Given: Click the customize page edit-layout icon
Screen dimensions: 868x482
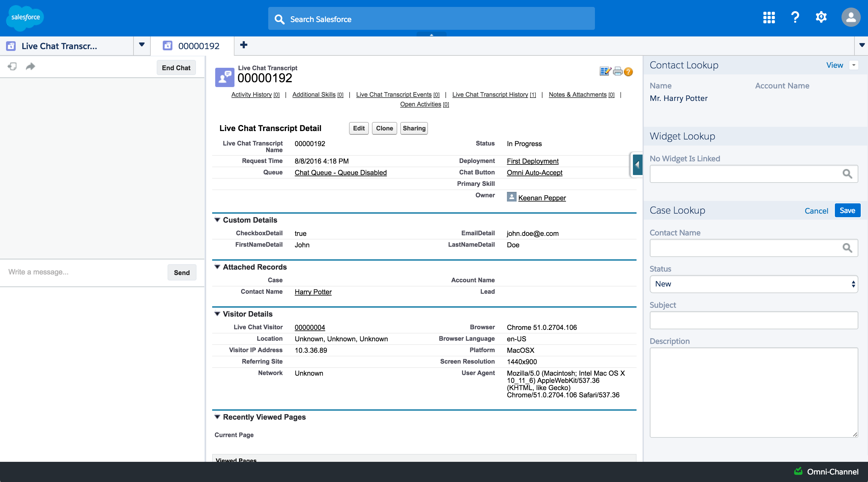Looking at the screenshot, I should click(x=605, y=71).
